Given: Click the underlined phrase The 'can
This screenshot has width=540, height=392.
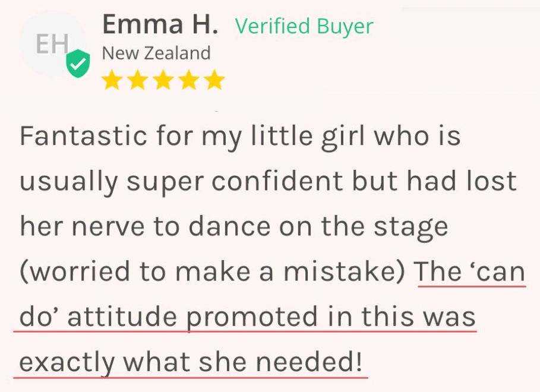Looking at the screenshot, I should pyautogui.click(x=470, y=272).
